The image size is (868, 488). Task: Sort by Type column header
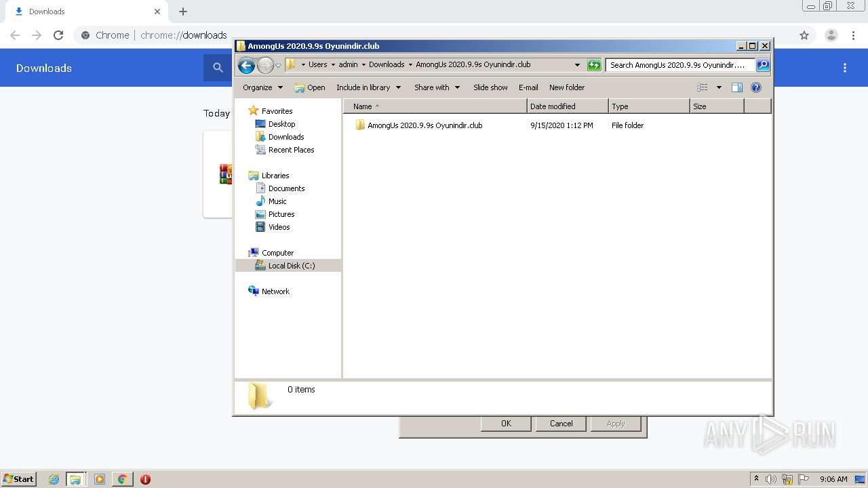(649, 106)
